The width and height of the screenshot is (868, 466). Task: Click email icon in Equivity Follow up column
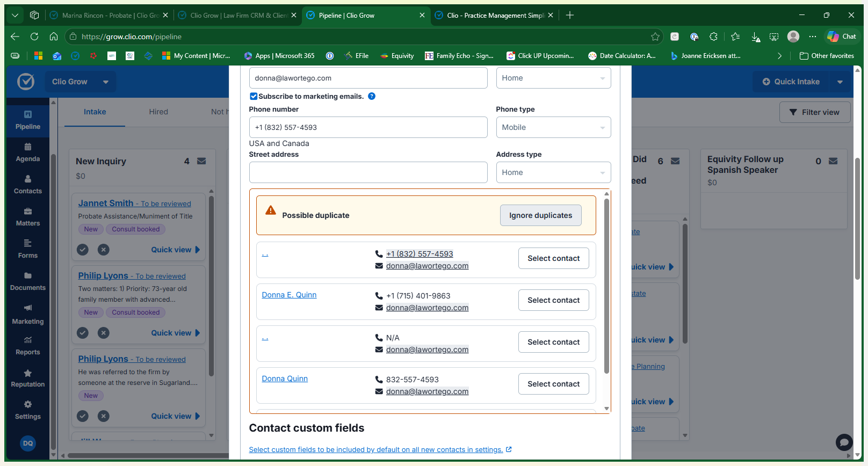(x=833, y=161)
